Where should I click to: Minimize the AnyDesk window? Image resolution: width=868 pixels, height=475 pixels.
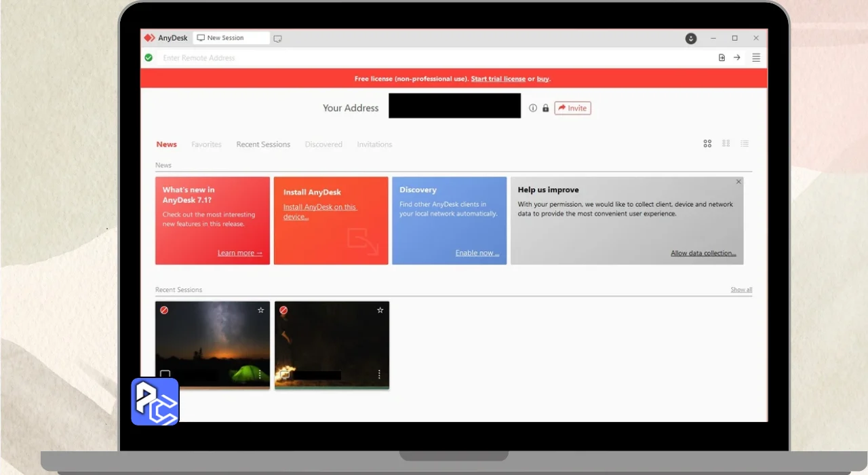pyautogui.click(x=713, y=39)
